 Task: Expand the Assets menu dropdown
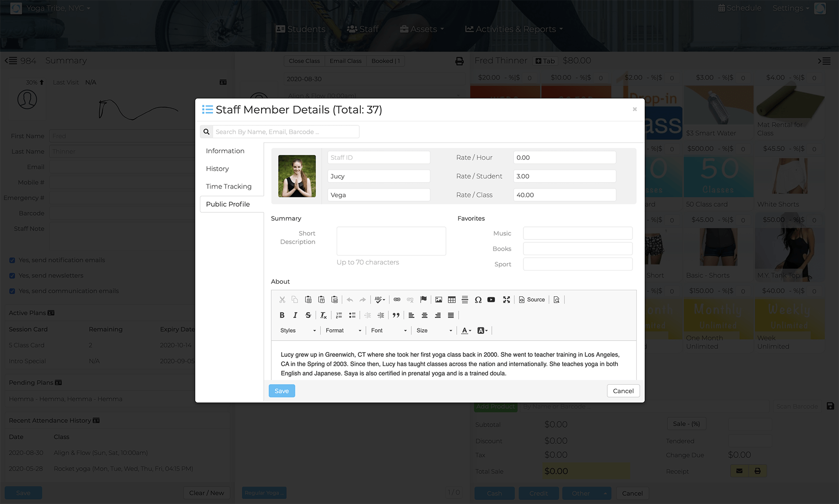click(x=422, y=29)
